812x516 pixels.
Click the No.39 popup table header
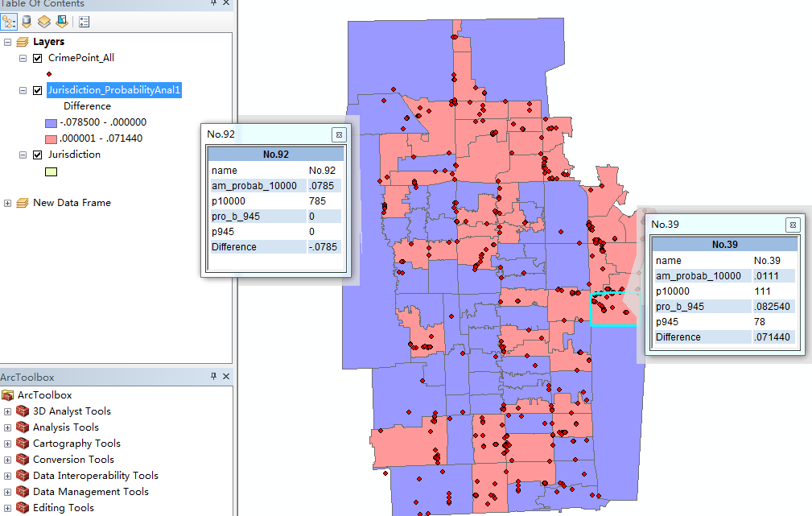tap(724, 245)
